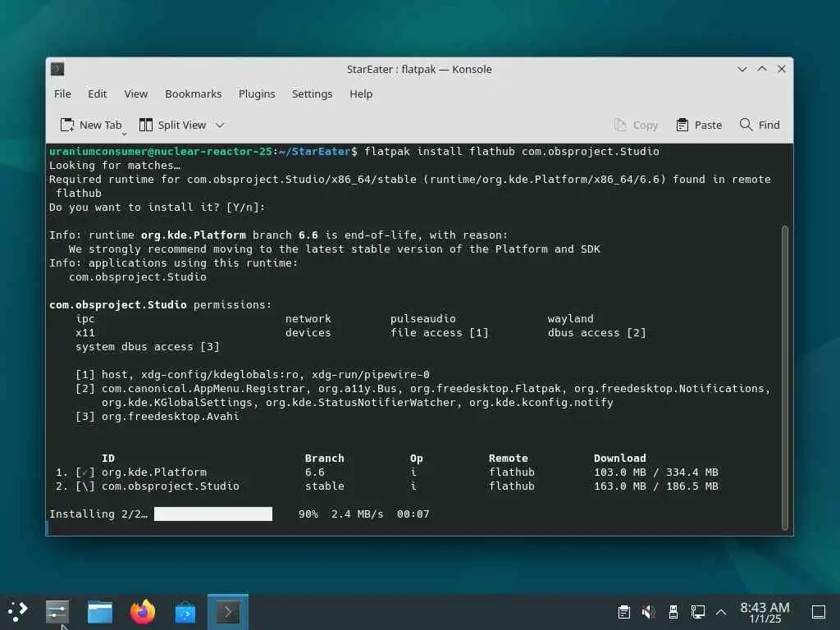840x630 pixels.
Task: Click the '90%' progress text
Action: point(308,514)
